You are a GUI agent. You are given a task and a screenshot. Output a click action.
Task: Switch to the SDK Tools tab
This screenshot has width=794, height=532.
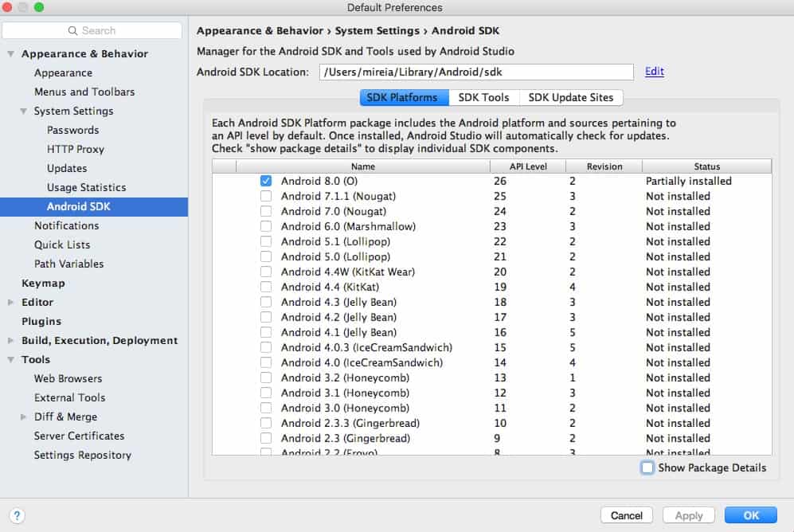coord(483,97)
